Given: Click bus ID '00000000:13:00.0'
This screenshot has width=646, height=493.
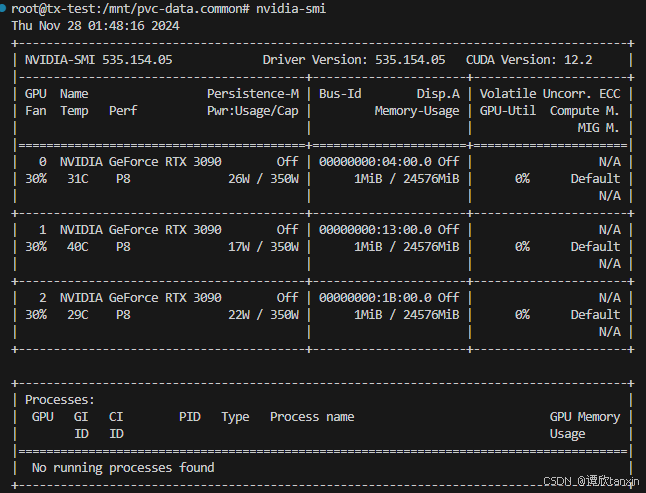Looking at the screenshot, I should (375, 229).
